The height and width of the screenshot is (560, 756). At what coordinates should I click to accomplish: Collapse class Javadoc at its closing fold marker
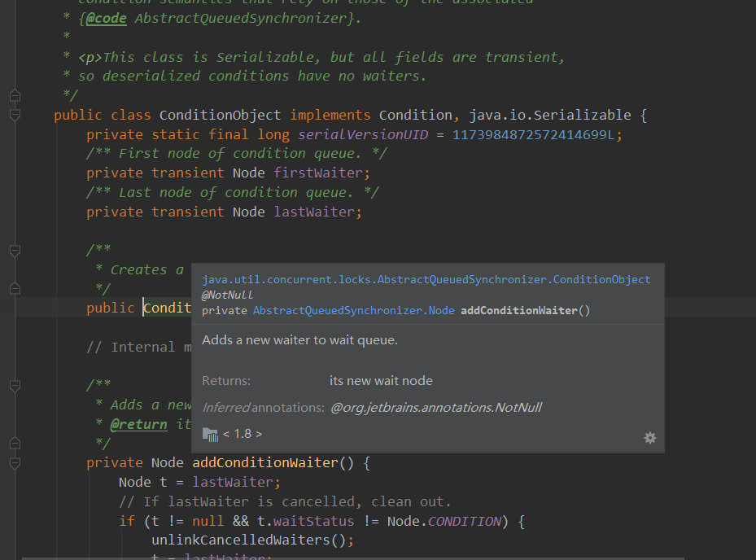pyautogui.click(x=15, y=95)
